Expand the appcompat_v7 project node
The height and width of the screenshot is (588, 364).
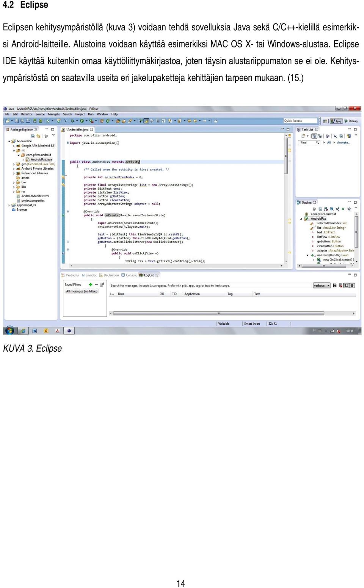9,205
